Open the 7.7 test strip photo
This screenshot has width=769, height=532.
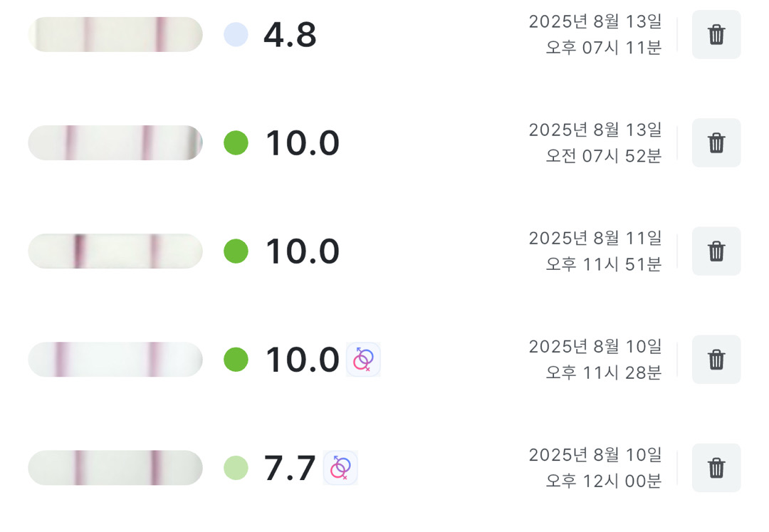point(115,468)
